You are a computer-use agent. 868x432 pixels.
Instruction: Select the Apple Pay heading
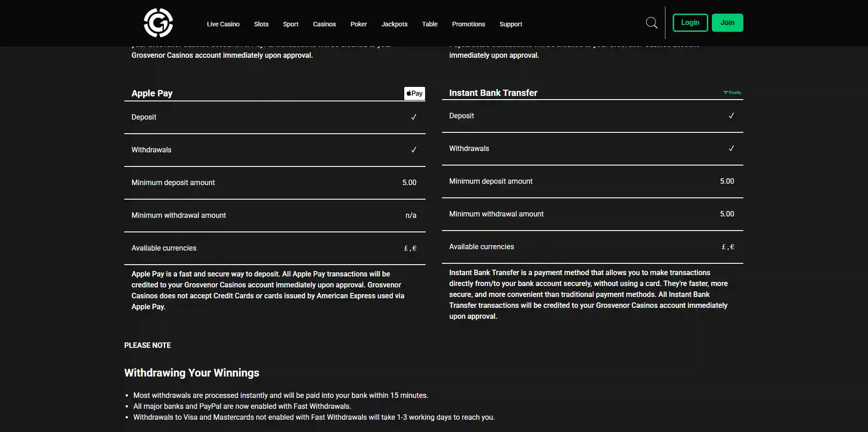[152, 93]
